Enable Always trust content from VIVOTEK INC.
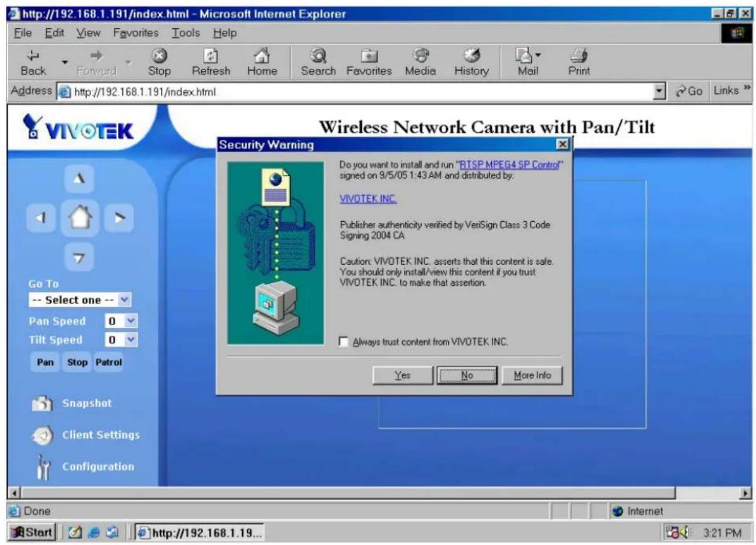 344,342
